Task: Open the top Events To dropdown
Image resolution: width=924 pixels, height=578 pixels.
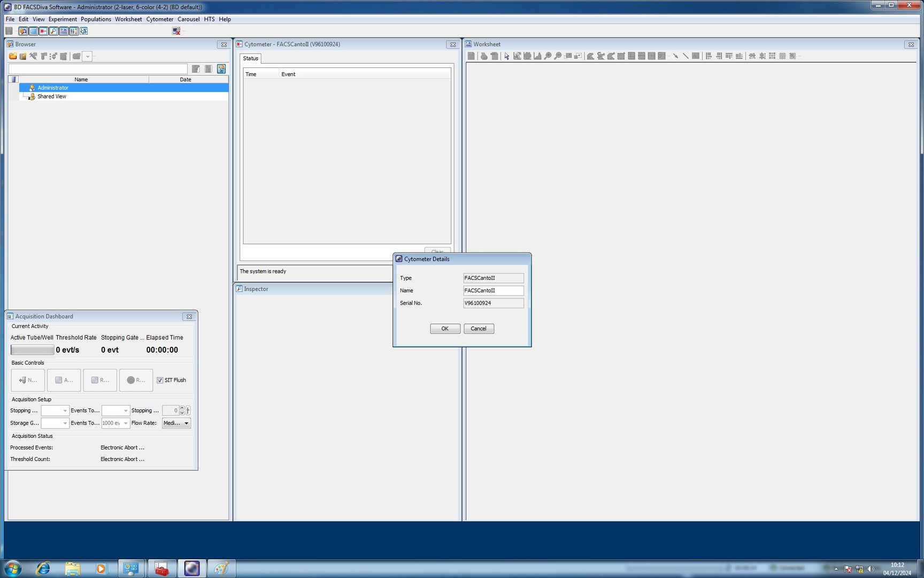Action: point(115,410)
